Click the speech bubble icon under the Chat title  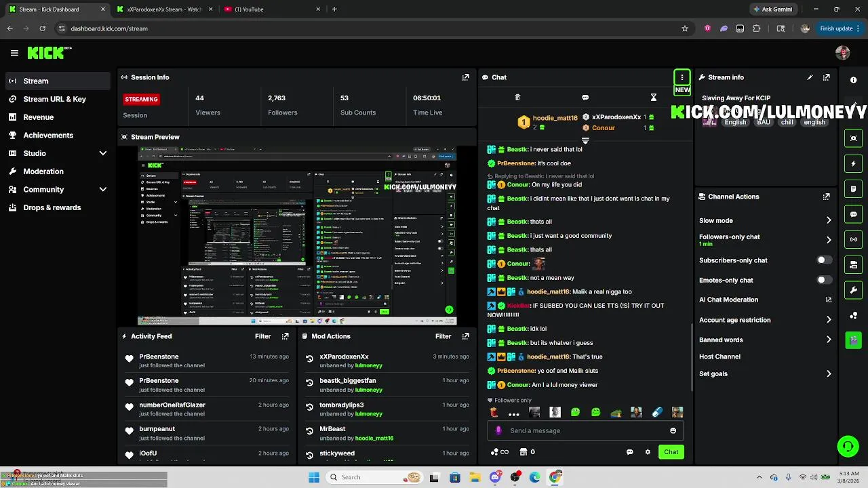pyautogui.click(x=585, y=98)
